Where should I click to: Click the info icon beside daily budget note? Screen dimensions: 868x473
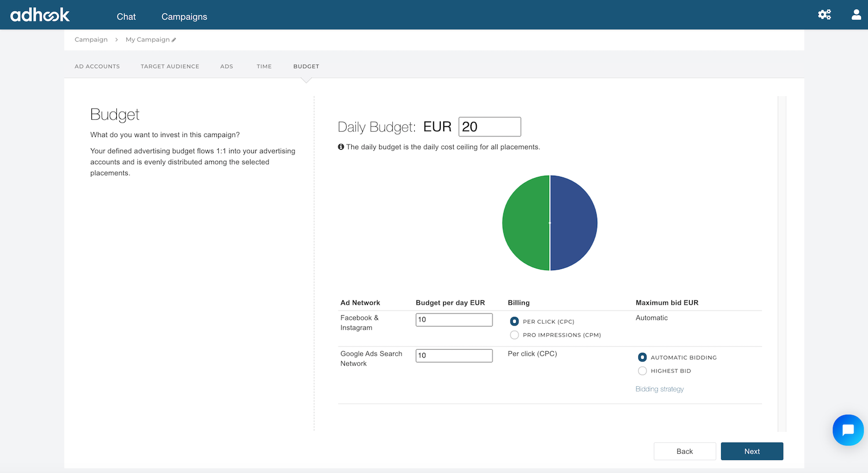click(x=341, y=147)
